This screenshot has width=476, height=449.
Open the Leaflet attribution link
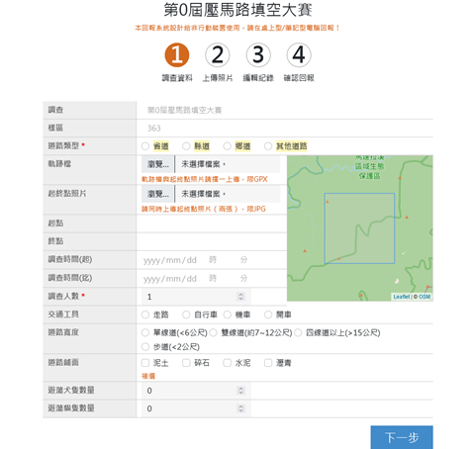pos(402,297)
